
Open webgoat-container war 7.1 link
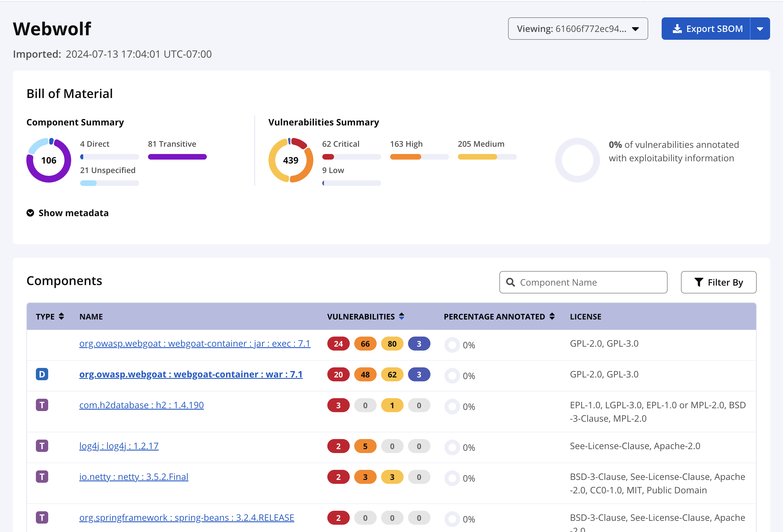191,374
